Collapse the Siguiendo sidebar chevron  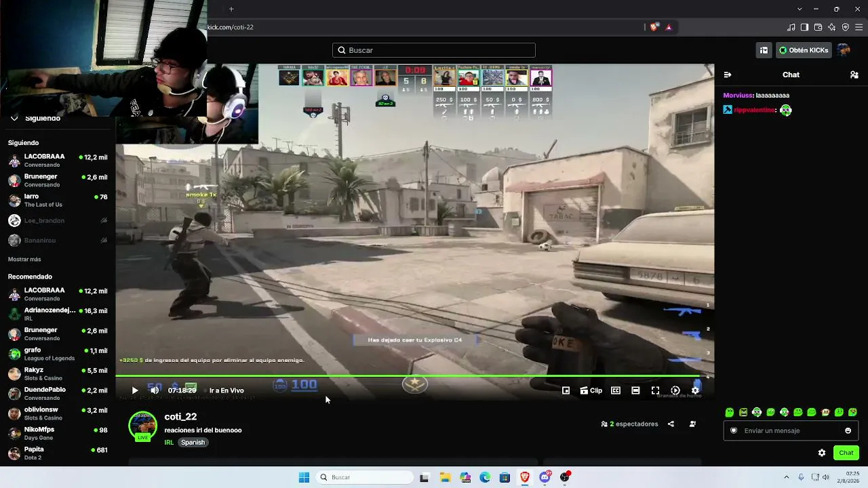coord(14,118)
